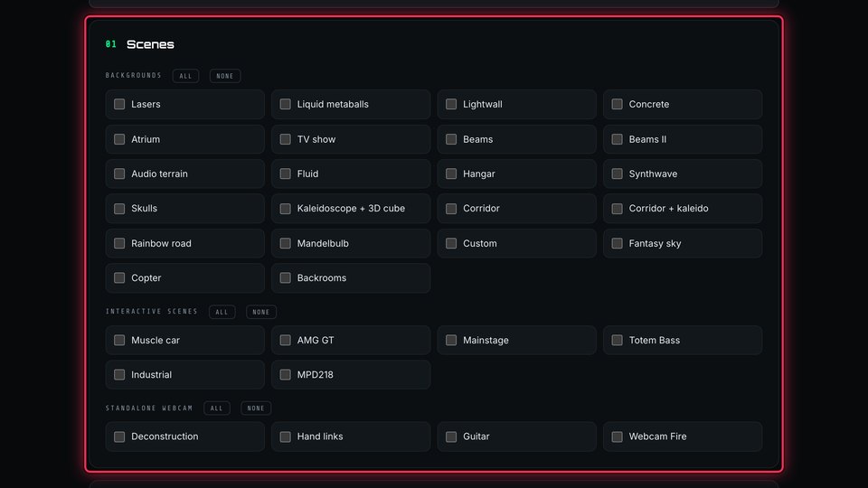Image resolution: width=868 pixels, height=488 pixels.
Task: Enable Corridor + kaleido checkbox
Action: pyautogui.click(x=617, y=209)
